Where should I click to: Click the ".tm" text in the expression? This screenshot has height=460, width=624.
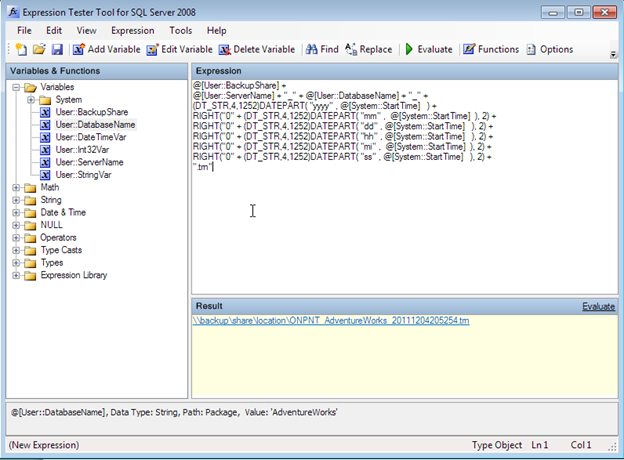pyautogui.click(x=203, y=167)
